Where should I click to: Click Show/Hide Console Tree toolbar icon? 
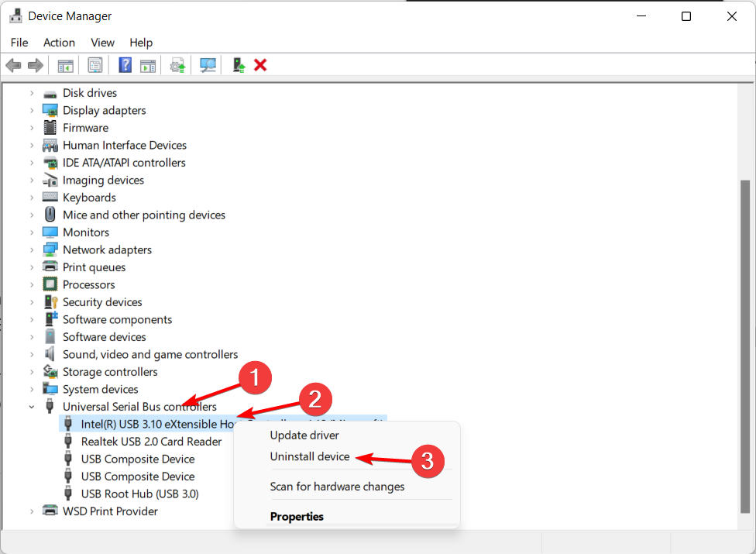point(66,66)
